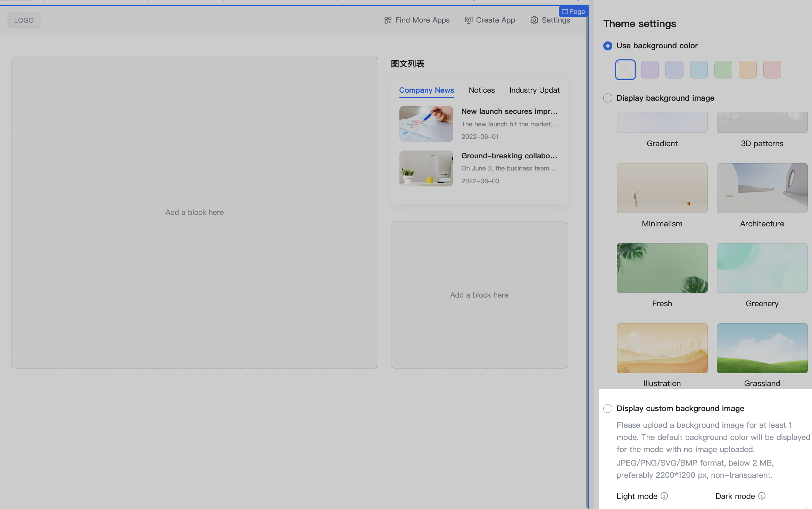Open Settings via the gear icon
The width and height of the screenshot is (812, 509).
pos(534,20)
